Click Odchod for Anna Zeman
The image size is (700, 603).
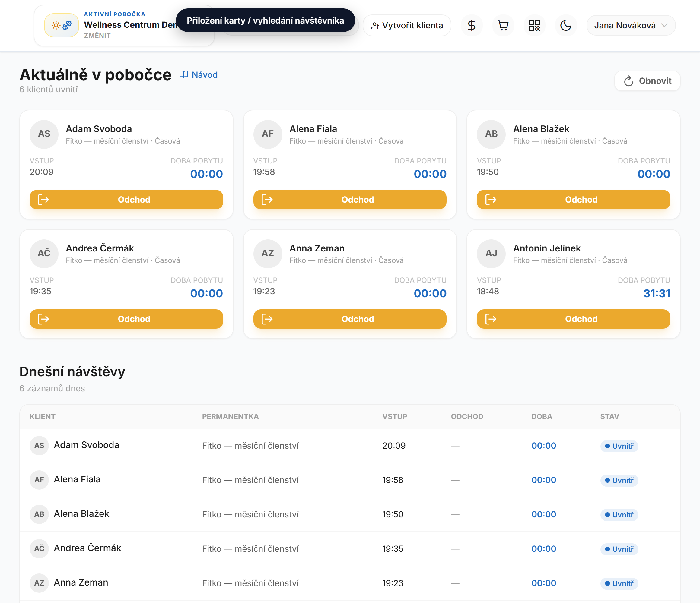pyautogui.click(x=350, y=319)
